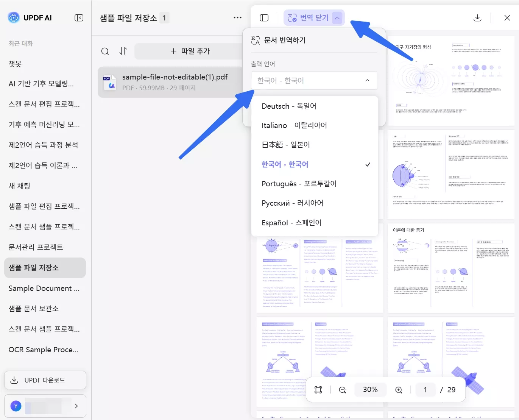The image size is (519, 420).
Task: Click the UPDF 다운로드 button
Action: coord(45,380)
